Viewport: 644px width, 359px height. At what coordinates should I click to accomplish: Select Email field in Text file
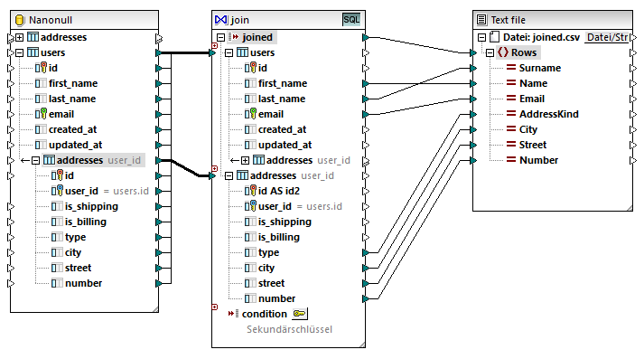[532, 99]
